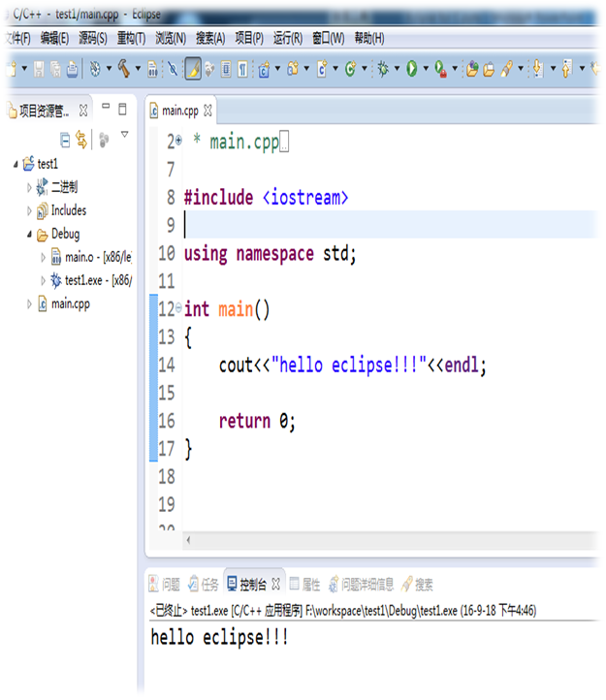Click the green Run button icon
Screen dimensions: 606x700
411,68
